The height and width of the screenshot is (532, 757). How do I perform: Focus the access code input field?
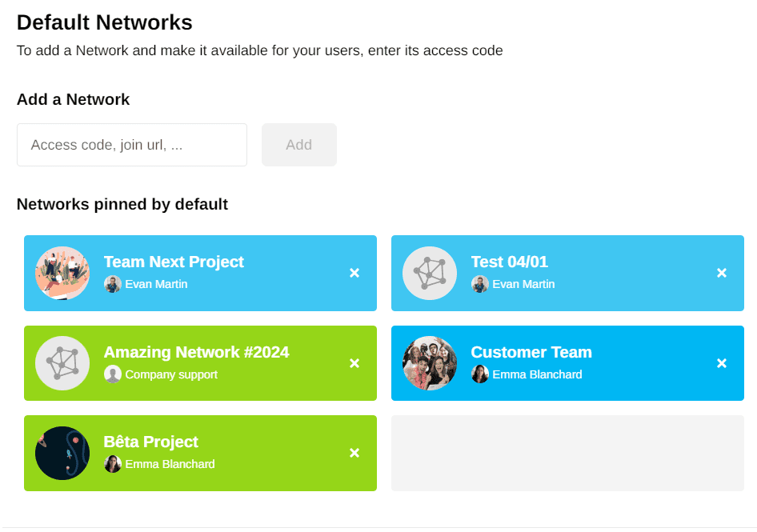[x=132, y=145]
